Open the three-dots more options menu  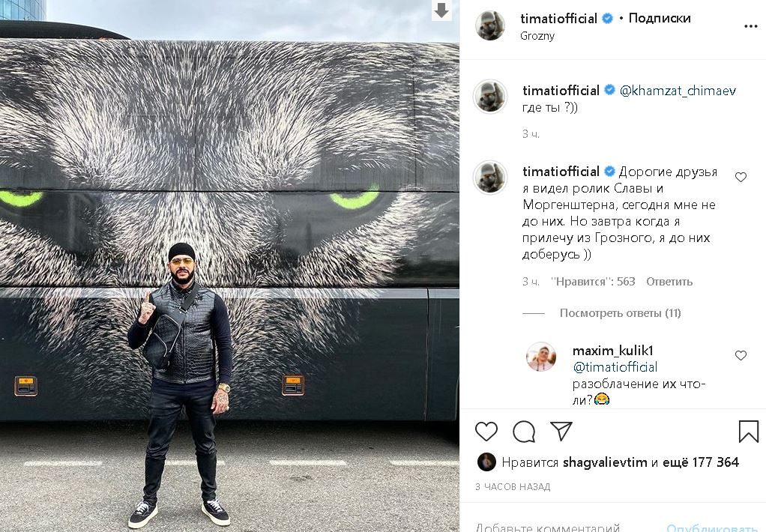(750, 26)
